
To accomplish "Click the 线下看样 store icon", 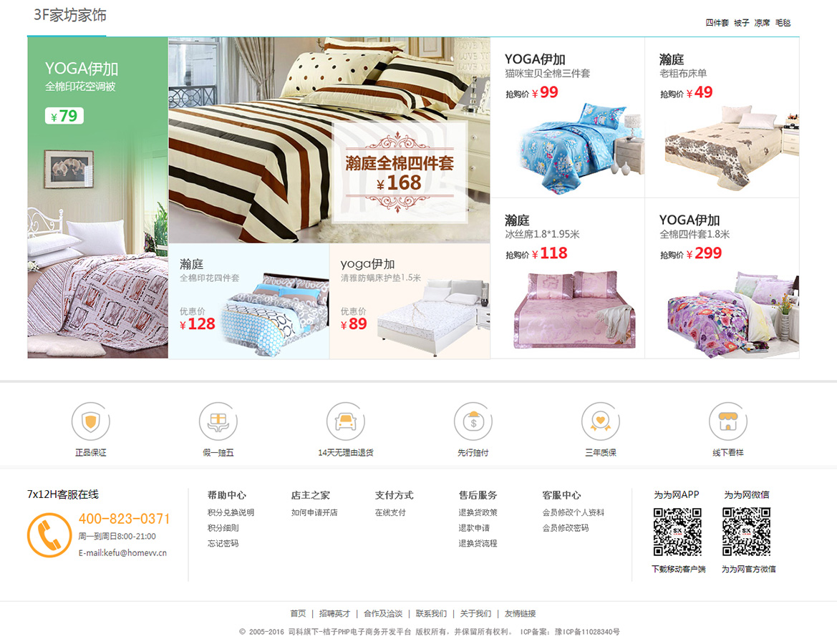I will 727,421.
